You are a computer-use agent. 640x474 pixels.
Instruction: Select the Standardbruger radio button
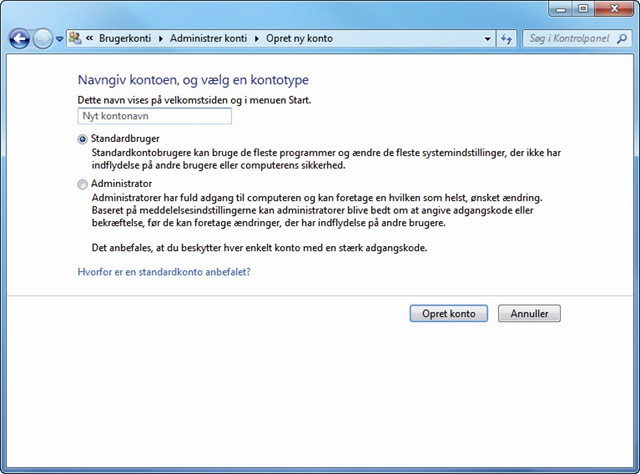coord(82,139)
